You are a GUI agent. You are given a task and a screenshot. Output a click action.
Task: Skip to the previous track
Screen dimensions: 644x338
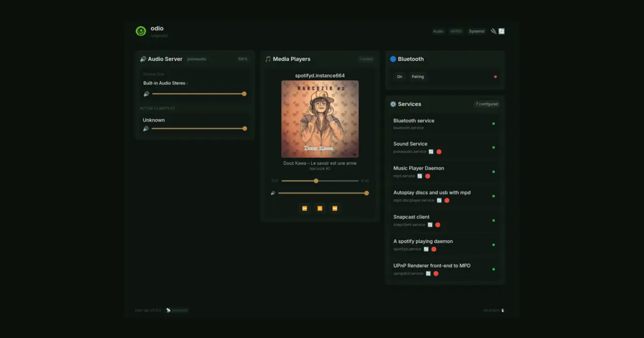(305, 208)
